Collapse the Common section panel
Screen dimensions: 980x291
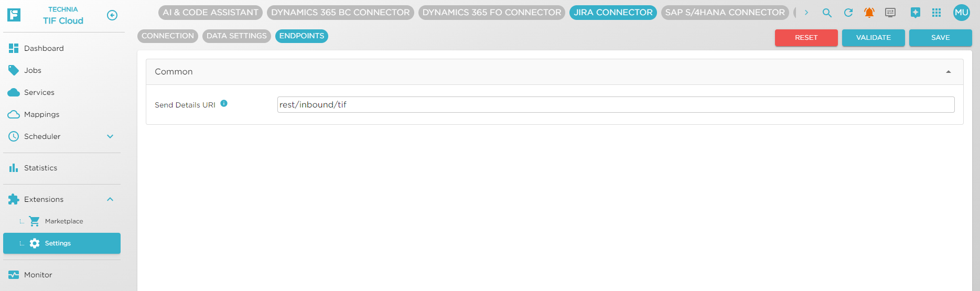click(x=948, y=72)
